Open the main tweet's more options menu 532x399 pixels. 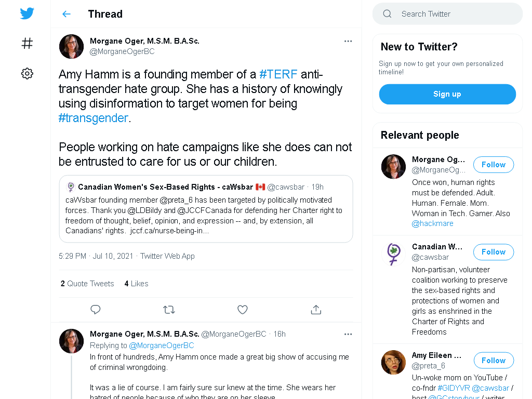pos(348,41)
